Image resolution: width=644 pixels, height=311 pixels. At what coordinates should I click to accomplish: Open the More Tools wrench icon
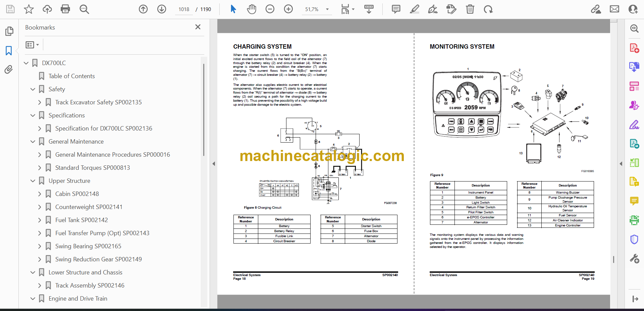pyautogui.click(x=634, y=259)
